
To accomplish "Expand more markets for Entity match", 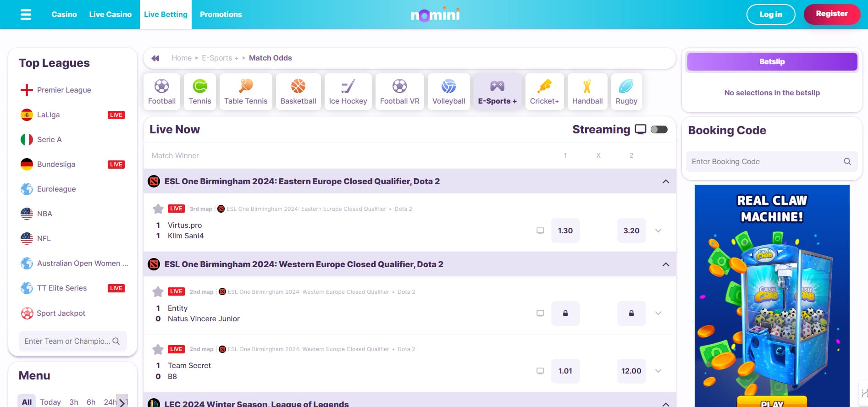I will coord(658,313).
